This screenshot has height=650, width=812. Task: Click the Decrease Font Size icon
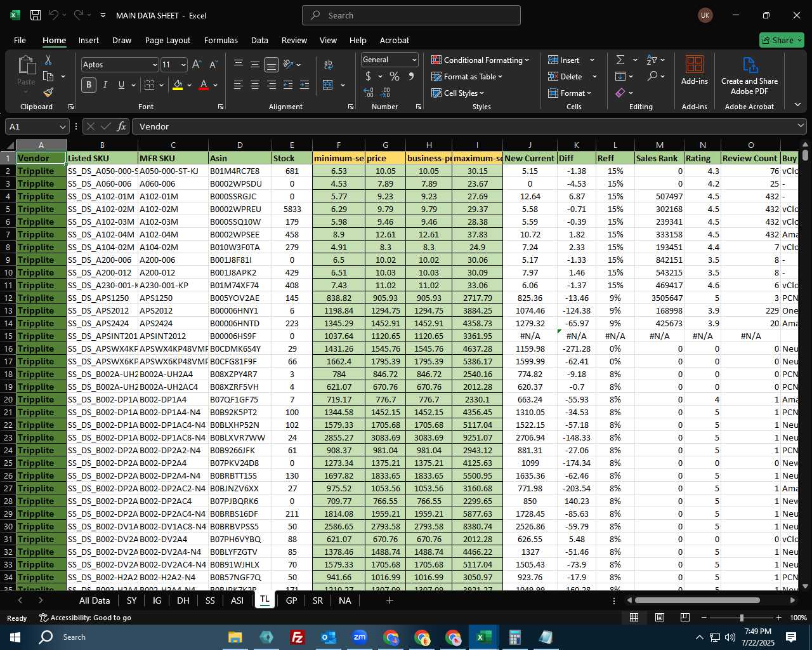coord(213,65)
